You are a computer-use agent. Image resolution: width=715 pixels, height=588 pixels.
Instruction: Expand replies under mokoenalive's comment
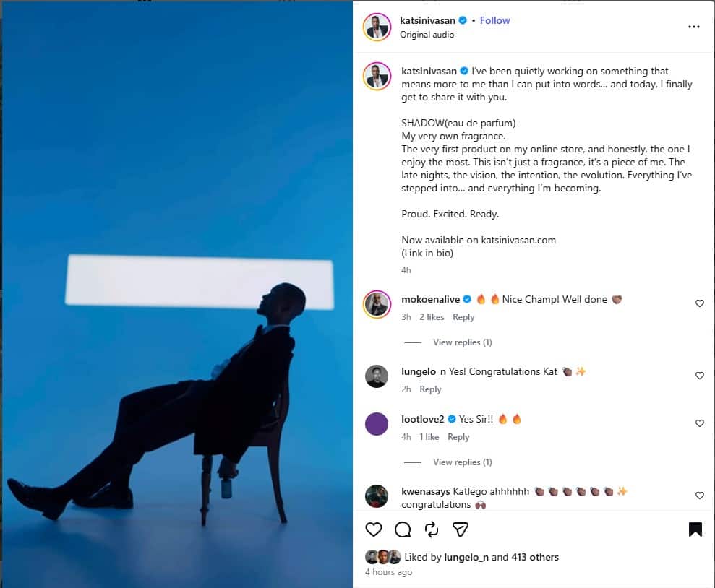pos(462,342)
